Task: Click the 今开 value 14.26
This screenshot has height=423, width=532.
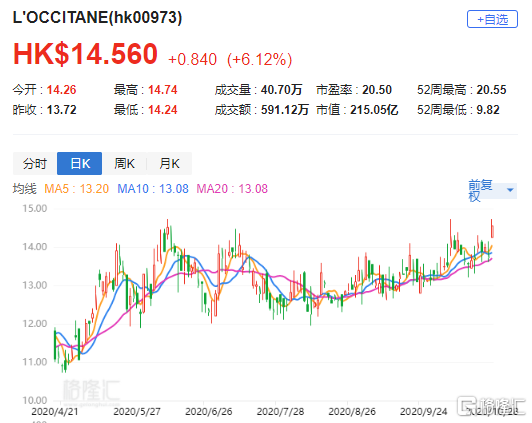Action: click(61, 90)
